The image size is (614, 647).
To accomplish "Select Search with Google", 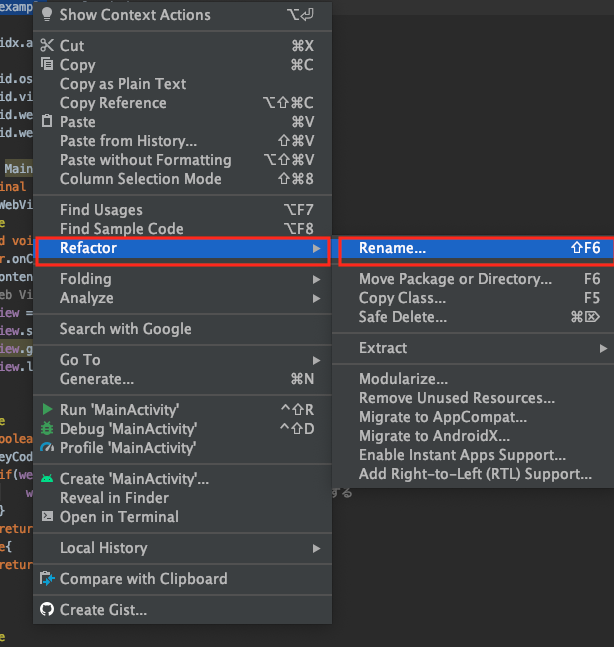I will tap(182, 329).
